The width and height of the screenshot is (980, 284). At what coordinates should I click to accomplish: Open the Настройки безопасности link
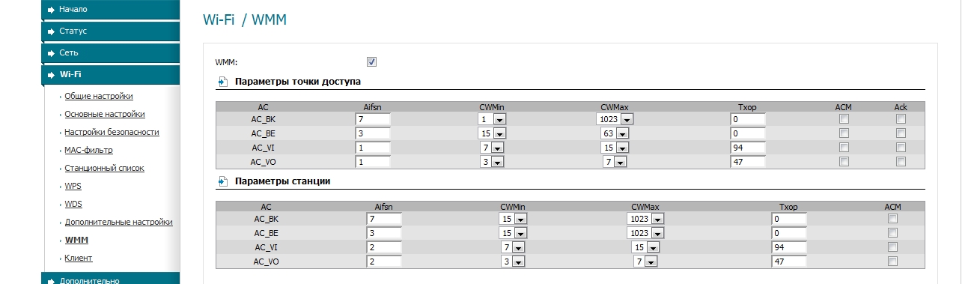[x=112, y=132]
